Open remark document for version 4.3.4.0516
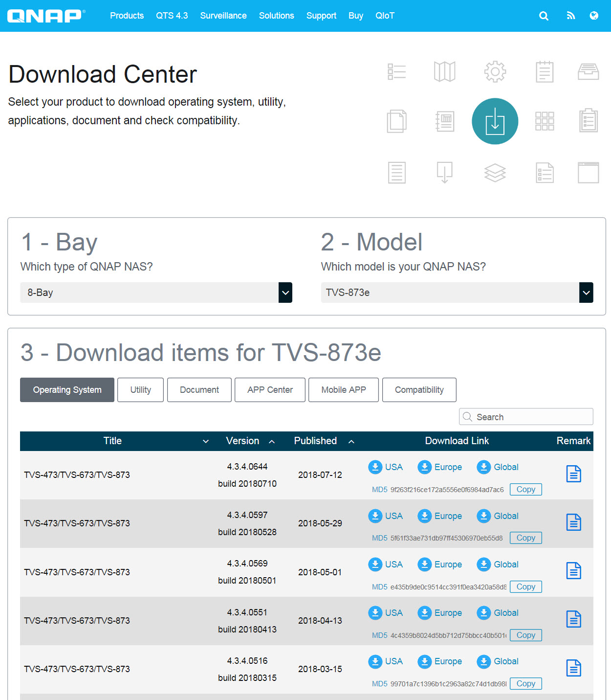This screenshot has width=611, height=700. pyautogui.click(x=574, y=668)
